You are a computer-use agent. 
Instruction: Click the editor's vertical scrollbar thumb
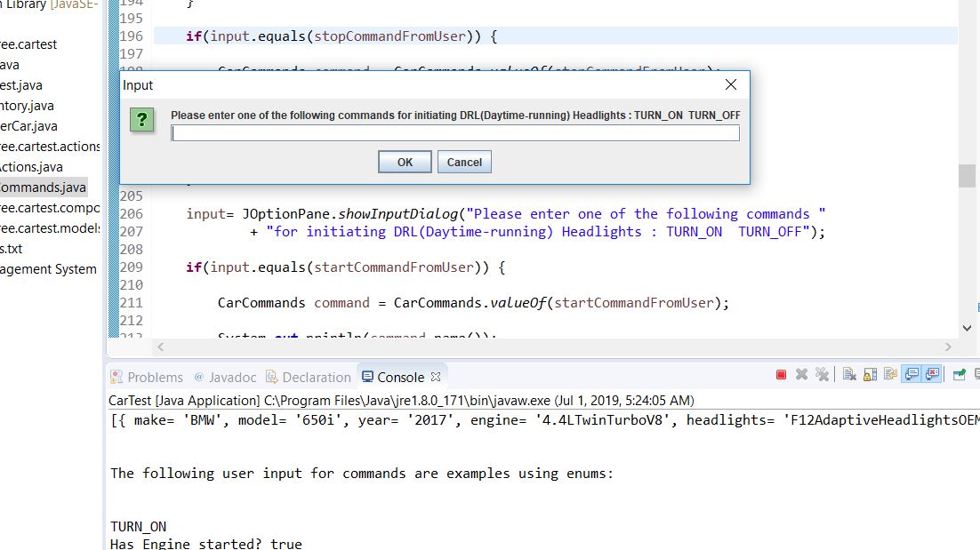tap(967, 175)
